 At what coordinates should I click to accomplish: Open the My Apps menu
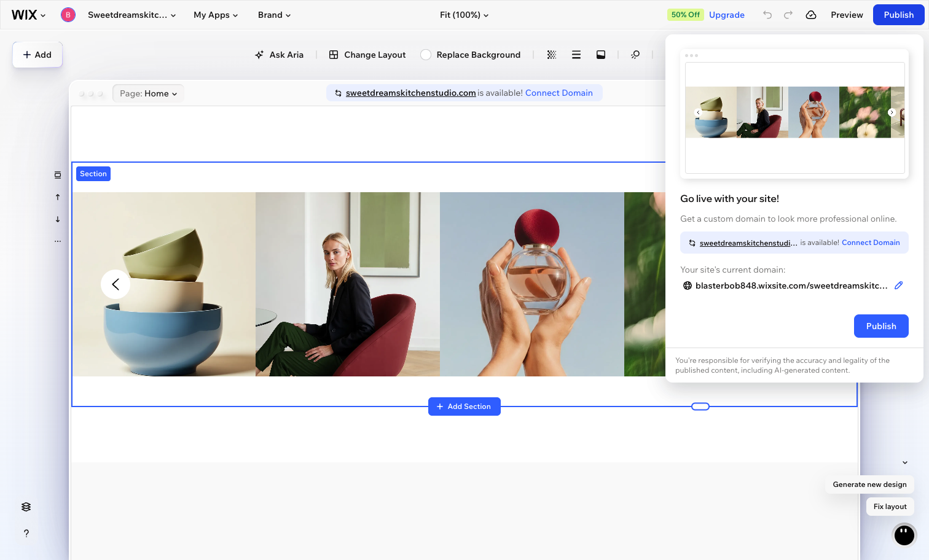tap(216, 15)
